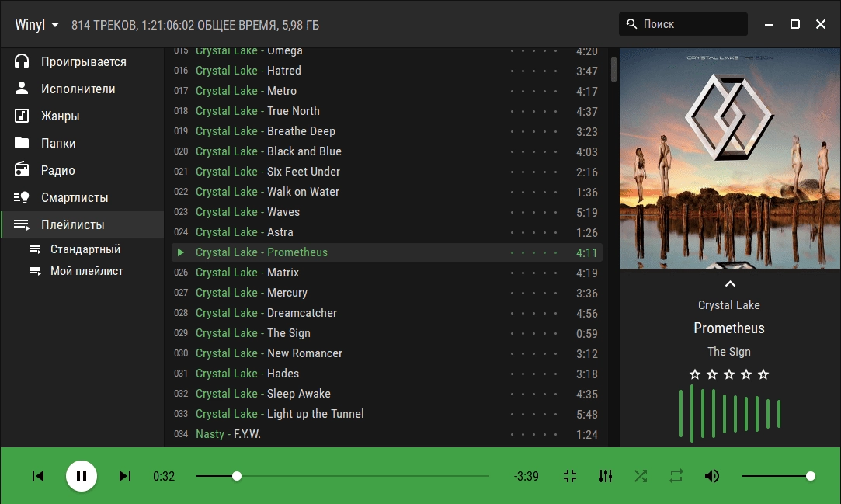841x504 pixels.
Task: Click the headphones icon for Проигрывается
Action: click(x=22, y=61)
